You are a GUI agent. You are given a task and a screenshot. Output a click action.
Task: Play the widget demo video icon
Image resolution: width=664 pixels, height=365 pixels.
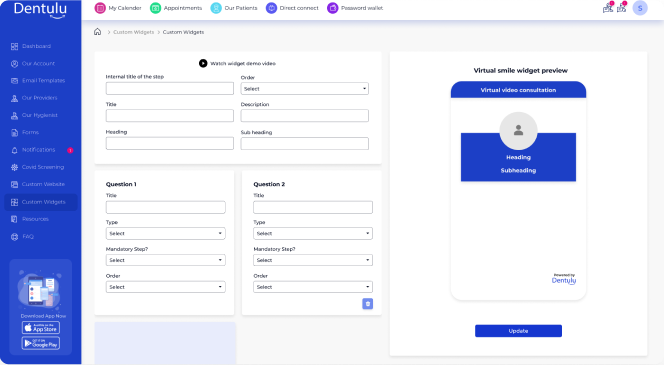tap(203, 63)
